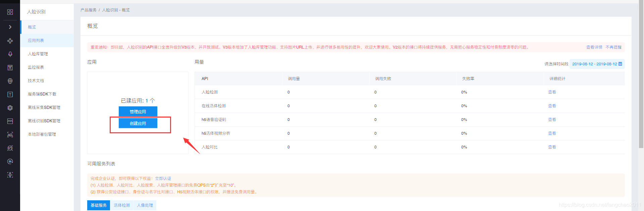The height and width of the screenshot is (211, 644).
Task: Open the document-with-stamp sidebar icon
Action: (x=10, y=68)
